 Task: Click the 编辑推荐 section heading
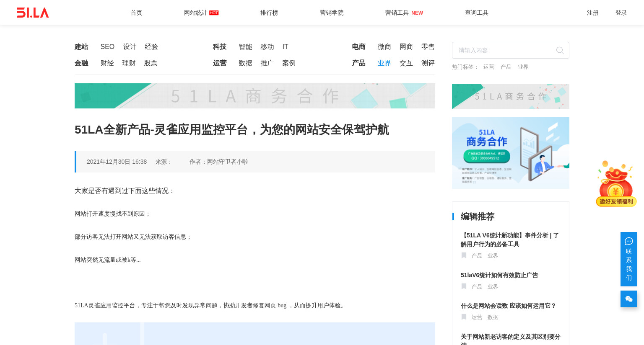(478, 216)
